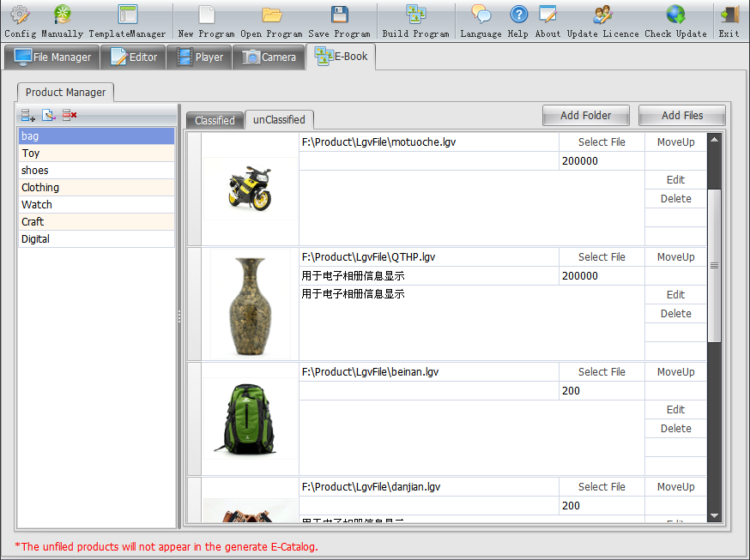Click the beinan.lgv file path
Image resolution: width=750 pixels, height=560 pixels.
370,371
